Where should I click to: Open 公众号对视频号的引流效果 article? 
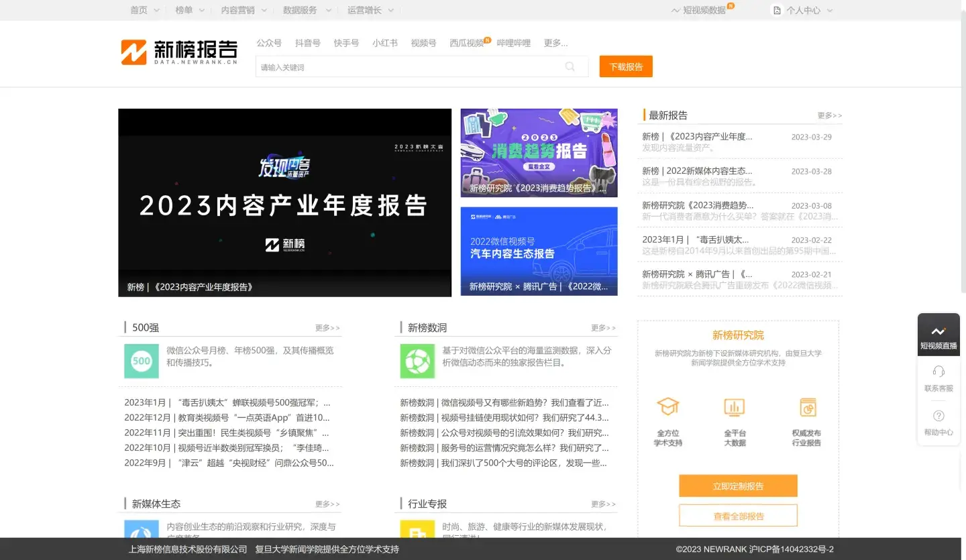[x=504, y=433]
